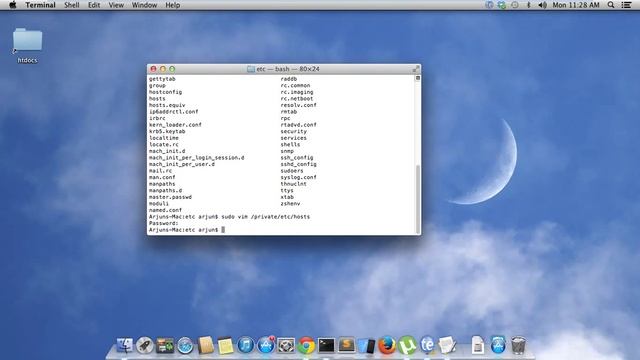Image resolution: width=640 pixels, height=360 pixels.
Task: Click 'manpaths.d' in the terminal listing
Action: click(165, 190)
